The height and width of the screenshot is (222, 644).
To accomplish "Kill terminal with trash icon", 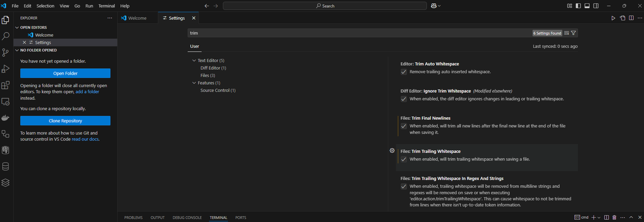I will pyautogui.click(x=614, y=217).
